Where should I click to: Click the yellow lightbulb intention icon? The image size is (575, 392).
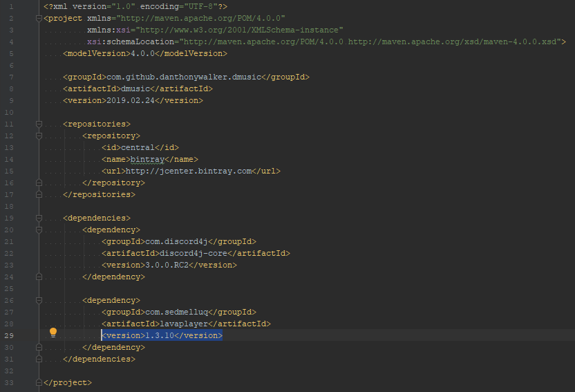(x=53, y=333)
